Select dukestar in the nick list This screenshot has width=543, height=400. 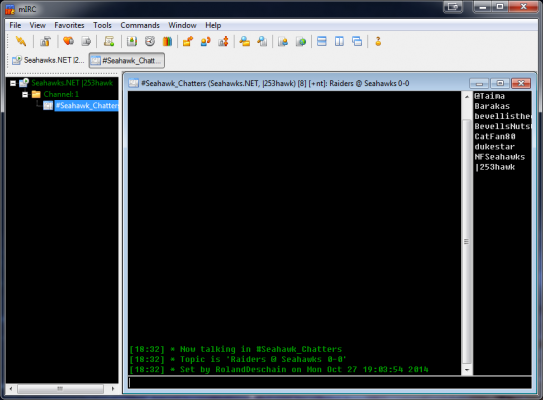point(495,147)
